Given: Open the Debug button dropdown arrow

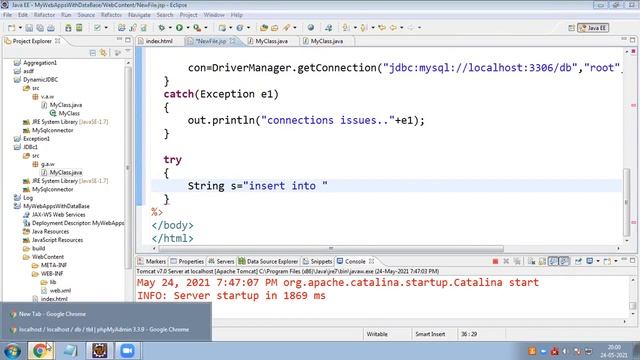Looking at the screenshot, I should pyautogui.click(x=170, y=28).
